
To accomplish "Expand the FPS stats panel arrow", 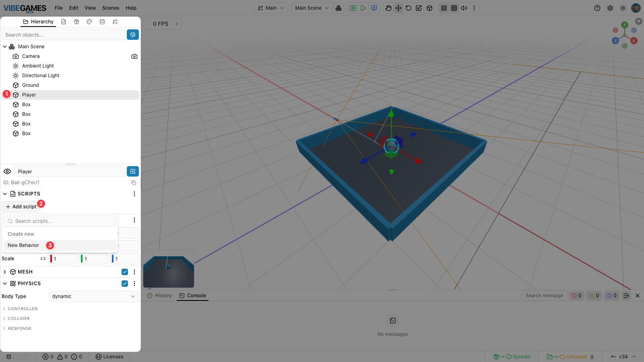I will coord(177,24).
